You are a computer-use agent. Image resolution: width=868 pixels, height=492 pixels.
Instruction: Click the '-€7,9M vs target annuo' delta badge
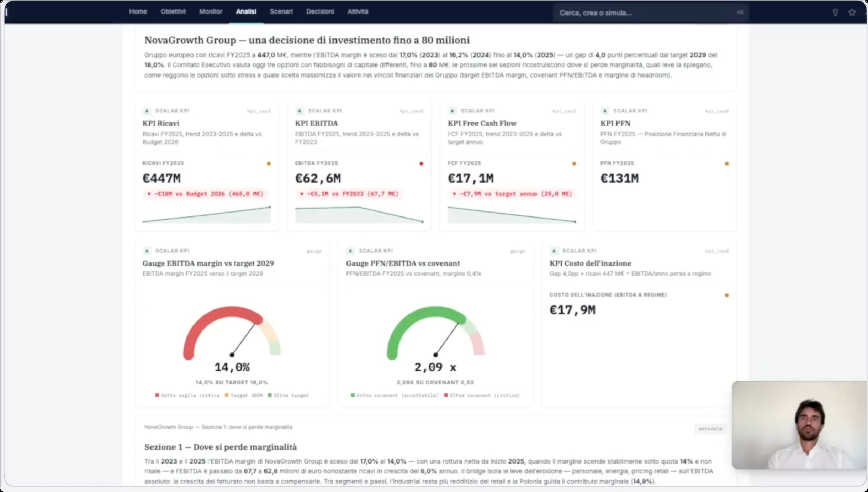coord(512,194)
